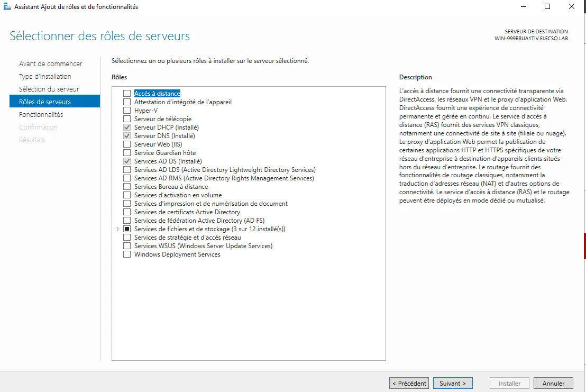The height and width of the screenshot is (392, 586).
Task: Enable the Hyper-V role checkbox
Action: [127, 111]
